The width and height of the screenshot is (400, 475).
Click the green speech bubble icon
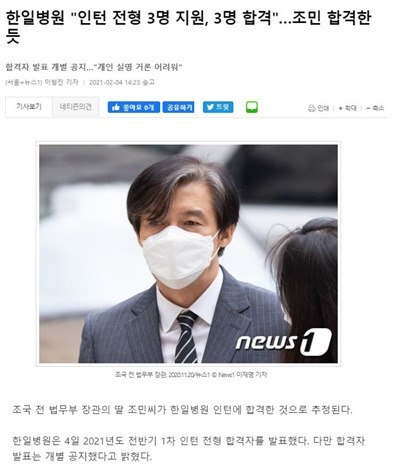[252, 107]
